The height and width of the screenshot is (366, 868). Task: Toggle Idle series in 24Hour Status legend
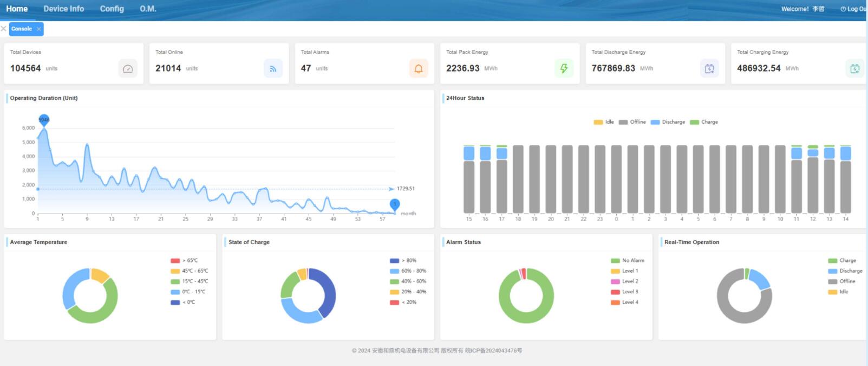(604, 122)
